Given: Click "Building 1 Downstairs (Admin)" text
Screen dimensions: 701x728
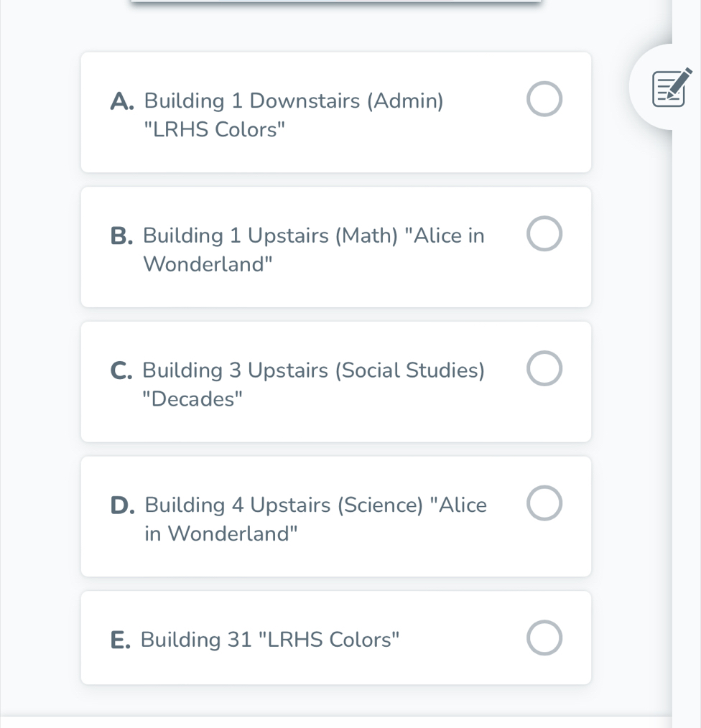Looking at the screenshot, I should (x=294, y=101).
